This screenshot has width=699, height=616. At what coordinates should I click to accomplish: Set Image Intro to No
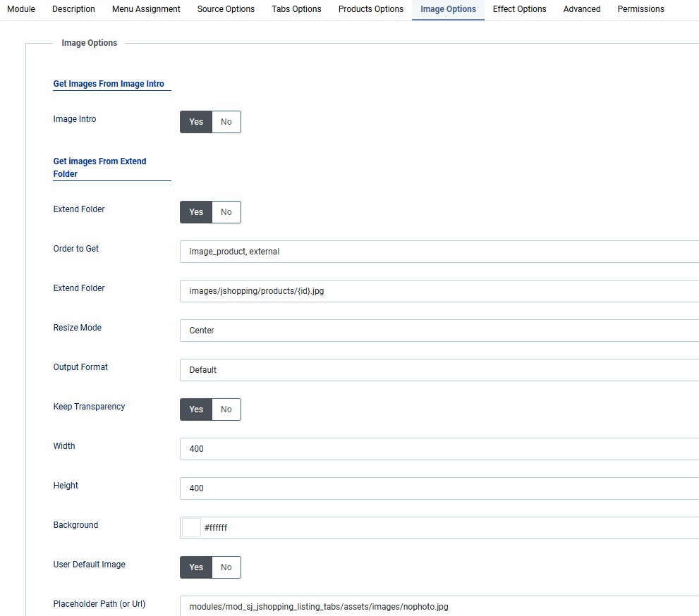[x=226, y=122]
